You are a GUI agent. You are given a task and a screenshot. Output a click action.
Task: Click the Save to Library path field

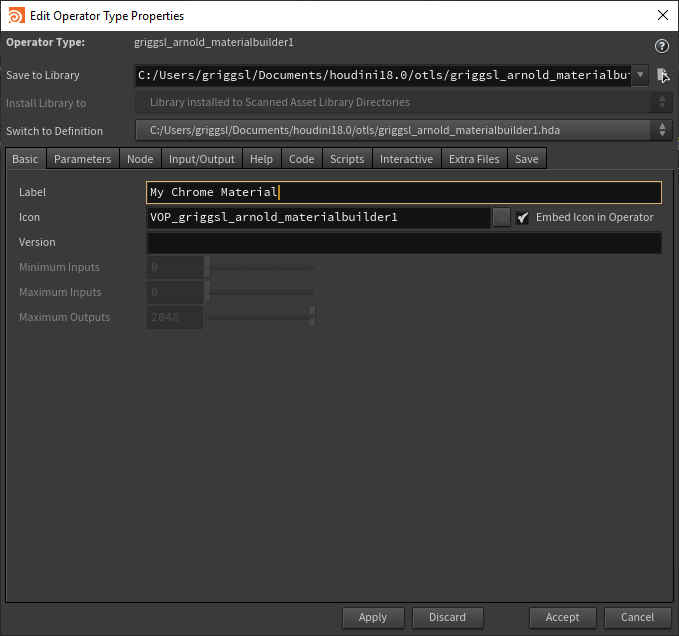tap(383, 75)
